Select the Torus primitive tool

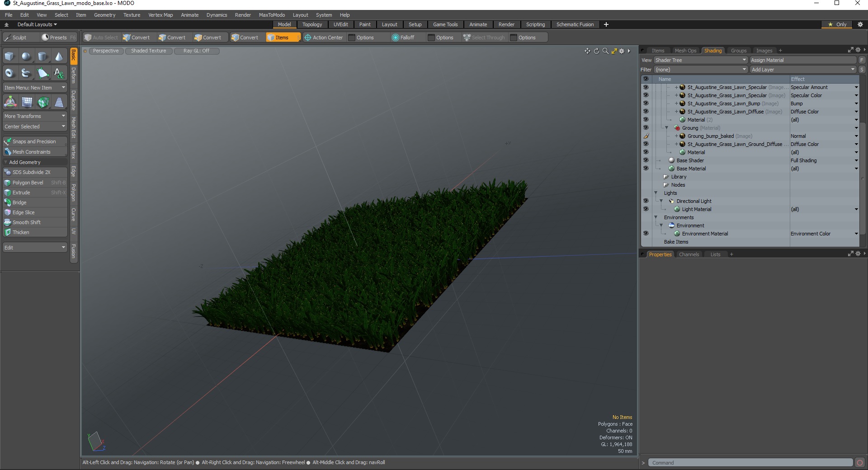tap(9, 73)
